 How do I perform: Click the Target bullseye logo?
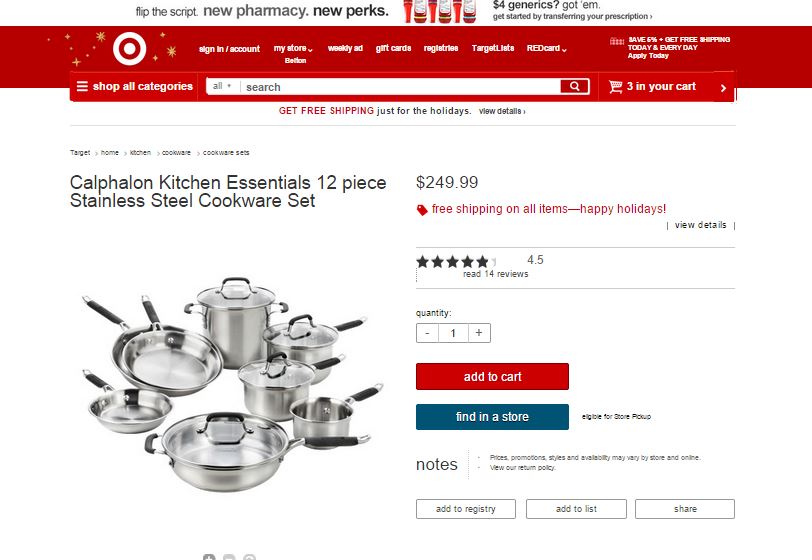(129, 49)
